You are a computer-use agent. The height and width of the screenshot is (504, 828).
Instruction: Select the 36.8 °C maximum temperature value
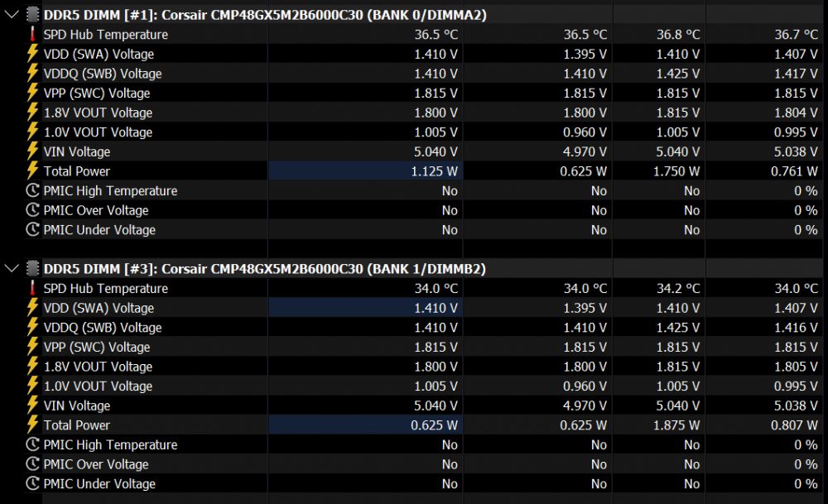click(x=678, y=34)
